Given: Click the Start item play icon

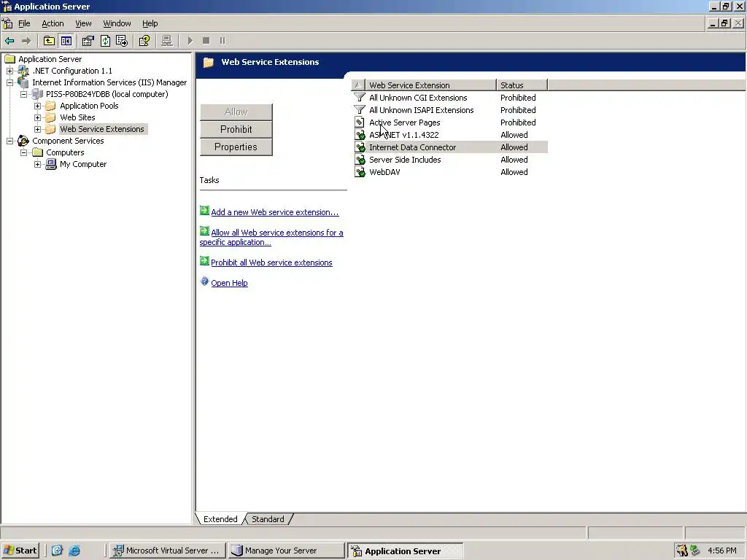Looking at the screenshot, I should pos(190,41).
